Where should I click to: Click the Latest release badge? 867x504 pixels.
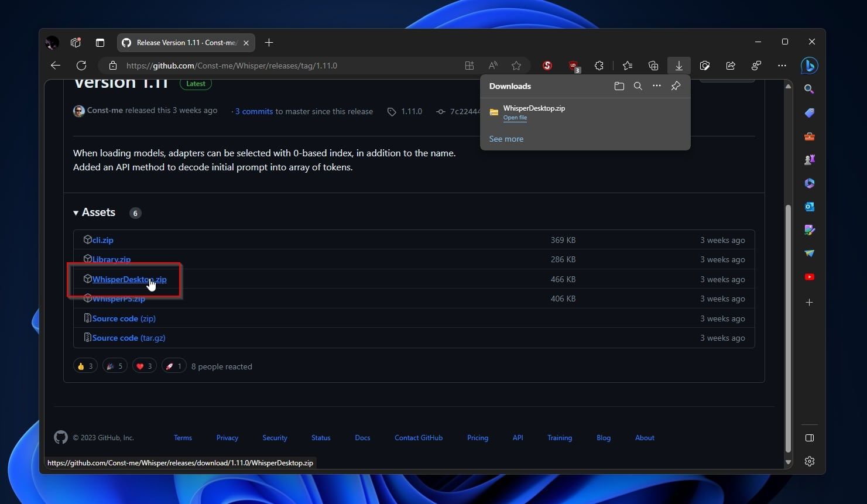196,84
